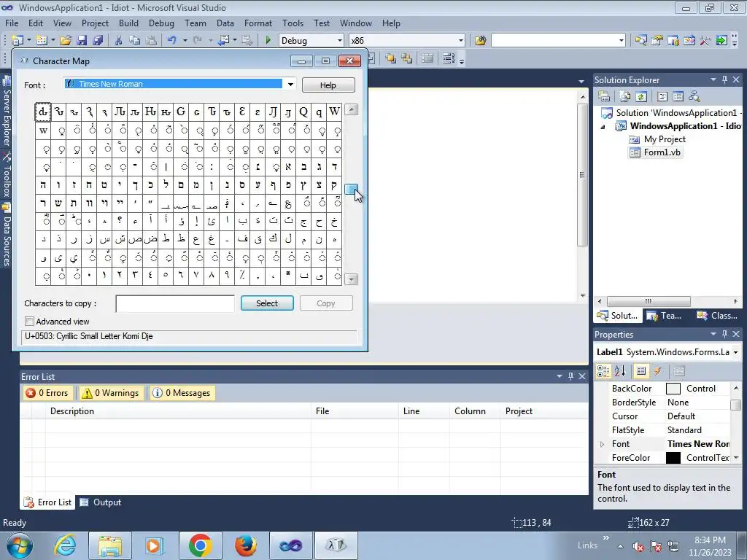
Task: Open the Debug menu
Action: coord(161,23)
